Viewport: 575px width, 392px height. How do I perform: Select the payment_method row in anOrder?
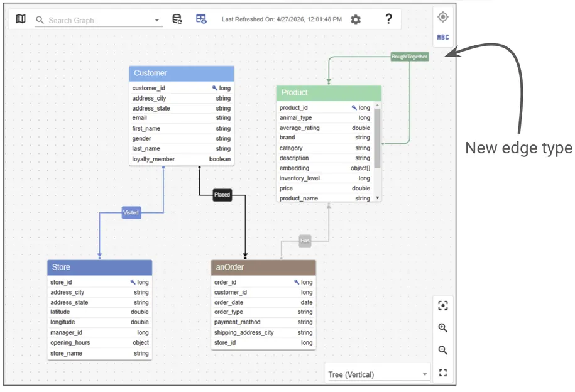[263, 322]
